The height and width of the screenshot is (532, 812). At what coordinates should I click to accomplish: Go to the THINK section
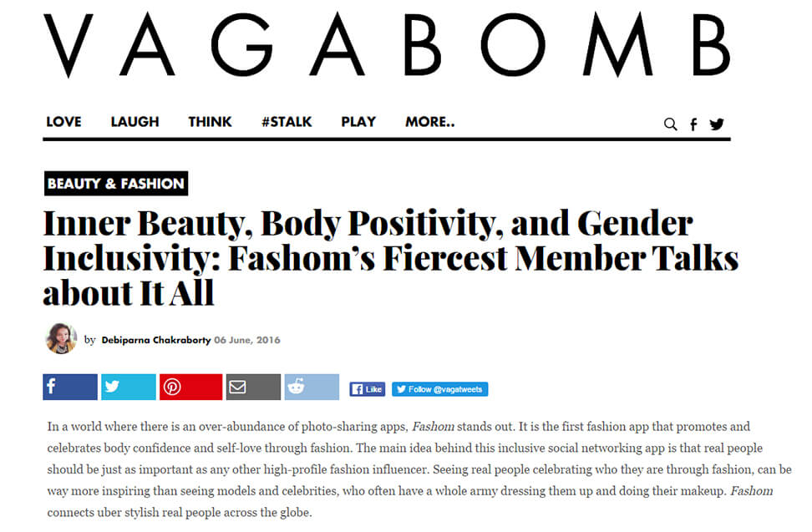click(x=210, y=122)
